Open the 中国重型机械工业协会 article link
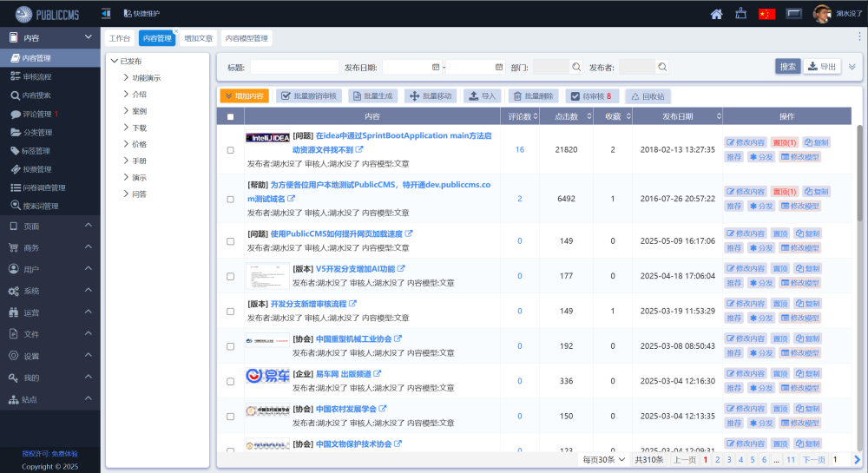Screen dimensions: 868x473 [353, 338]
